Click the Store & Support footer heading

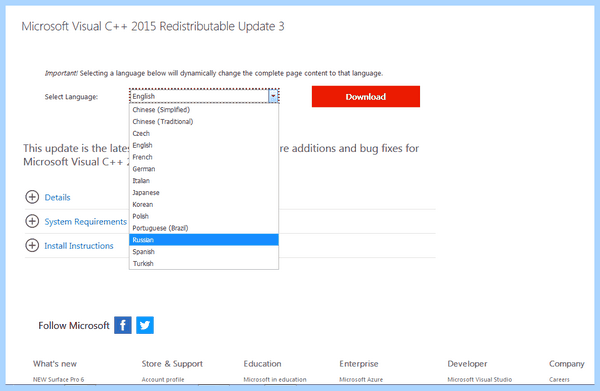coord(172,364)
